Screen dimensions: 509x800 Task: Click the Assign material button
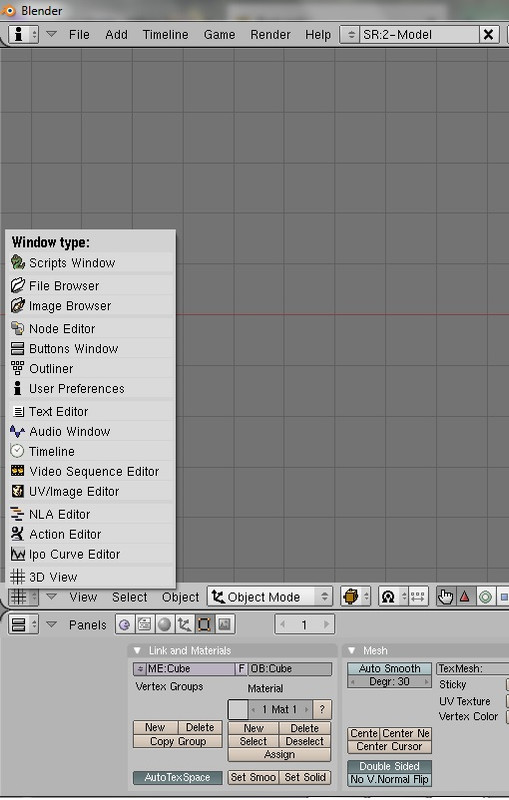(279, 754)
